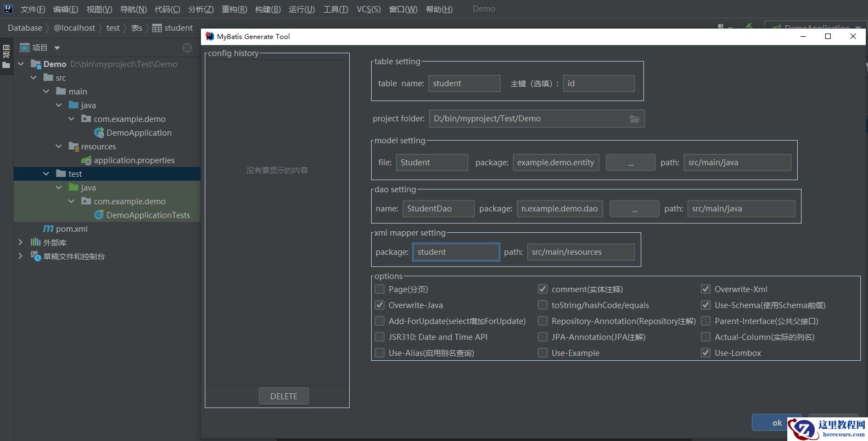The width and height of the screenshot is (868, 441).
Task: Open the 文件(F) menu
Action: tap(33, 9)
